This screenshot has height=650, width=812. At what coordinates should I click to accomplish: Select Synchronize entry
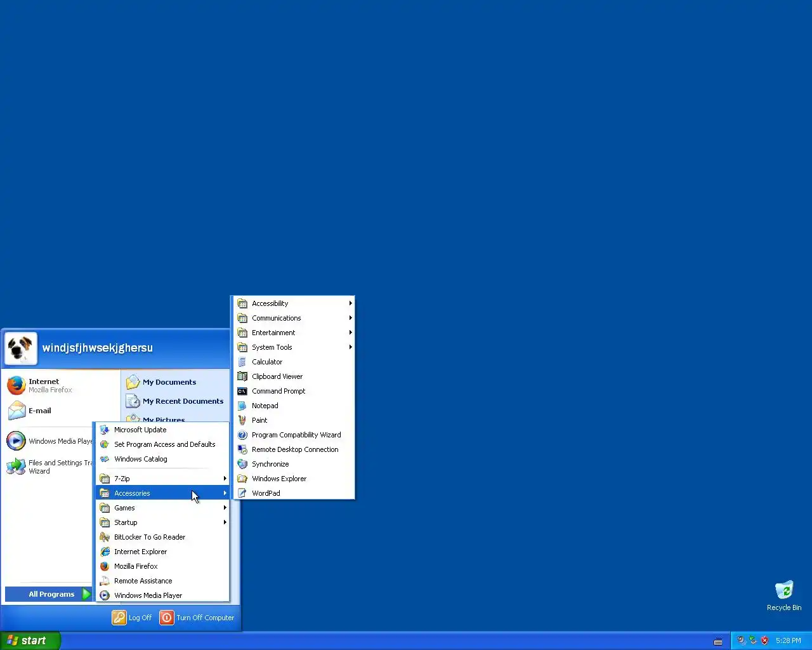click(x=294, y=464)
